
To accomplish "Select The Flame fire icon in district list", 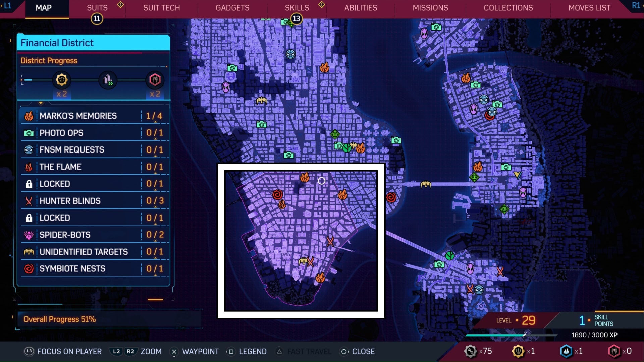I will [x=29, y=167].
